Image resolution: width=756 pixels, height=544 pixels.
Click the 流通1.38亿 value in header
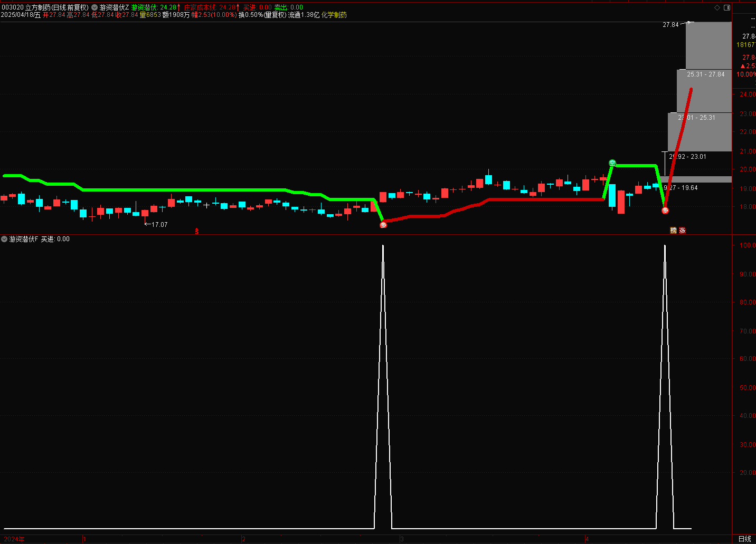[x=304, y=15]
